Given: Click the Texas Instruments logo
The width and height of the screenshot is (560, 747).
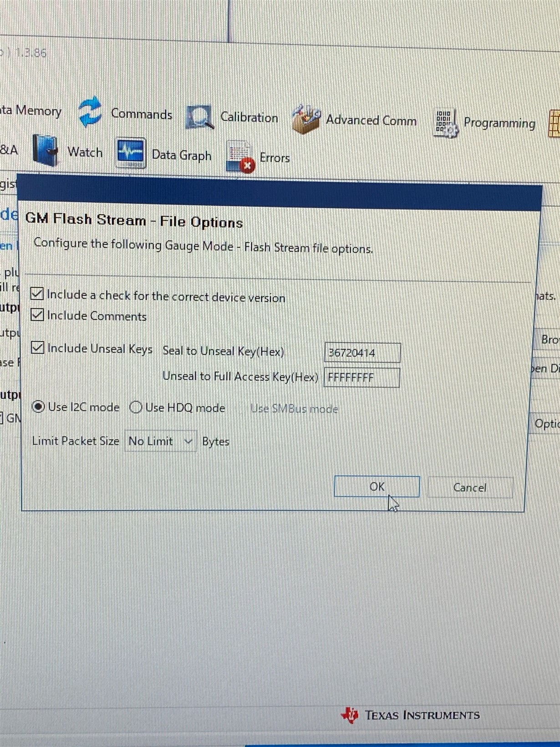Looking at the screenshot, I should click(x=410, y=715).
